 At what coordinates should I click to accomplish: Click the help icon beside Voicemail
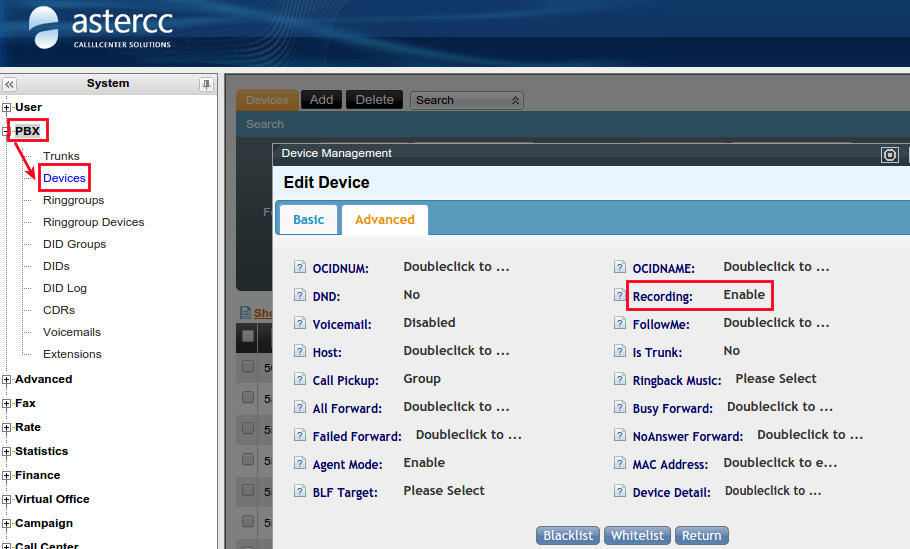[300, 324]
